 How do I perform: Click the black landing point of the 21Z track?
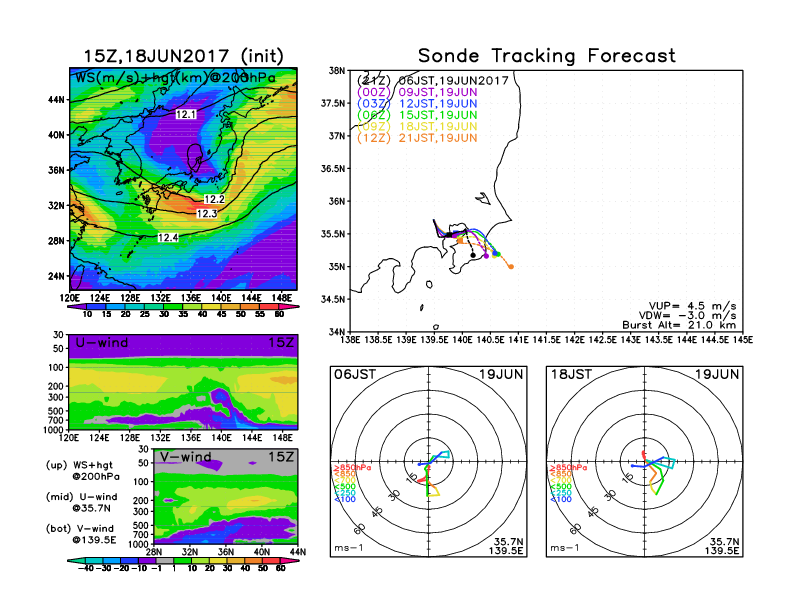473,255
